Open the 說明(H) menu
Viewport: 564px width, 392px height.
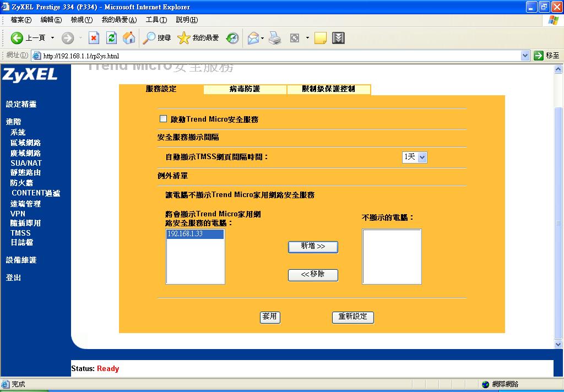[187, 20]
